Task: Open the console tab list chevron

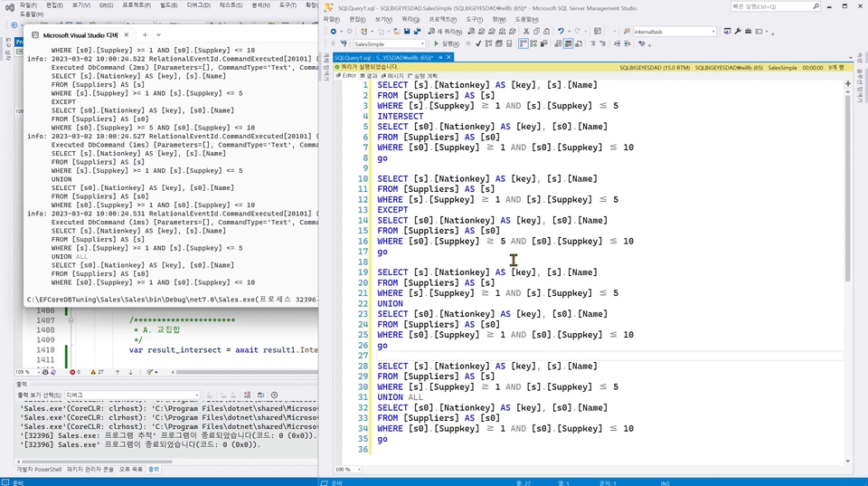Action: click(x=158, y=35)
